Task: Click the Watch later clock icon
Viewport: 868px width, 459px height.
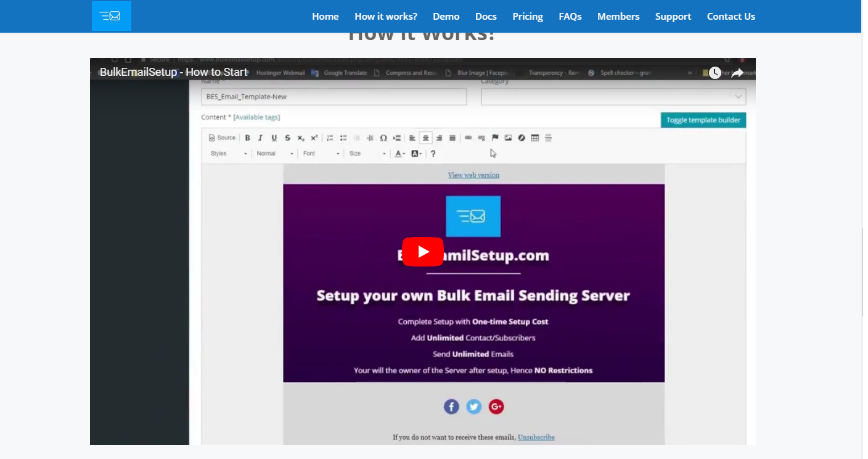Action: (714, 73)
